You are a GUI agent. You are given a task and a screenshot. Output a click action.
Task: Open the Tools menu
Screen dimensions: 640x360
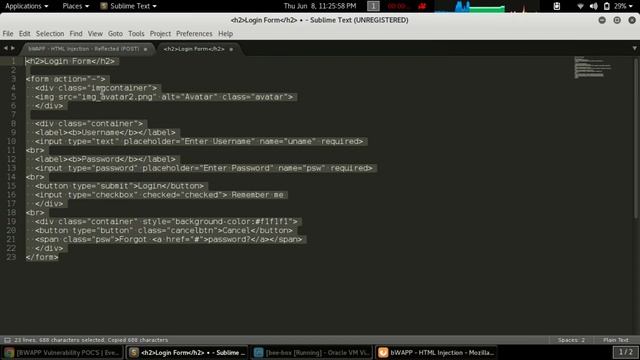click(136, 33)
